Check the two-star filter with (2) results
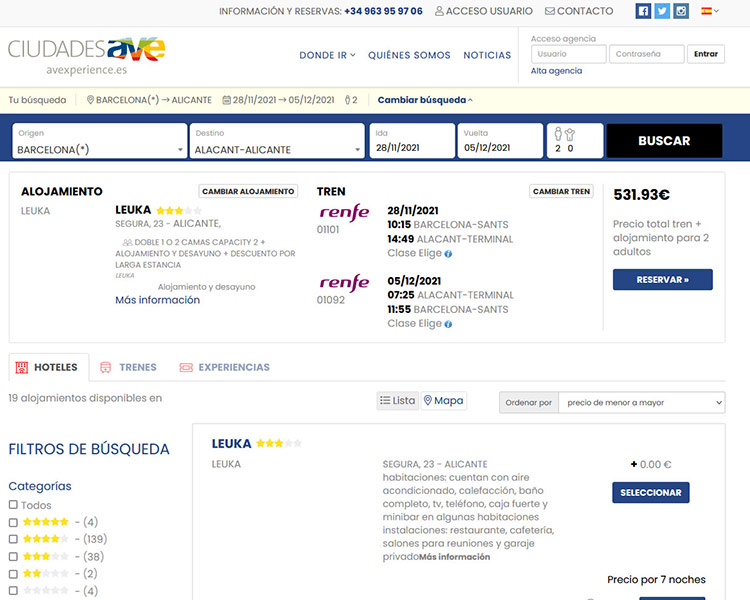The height and width of the screenshot is (600, 750). (13, 574)
